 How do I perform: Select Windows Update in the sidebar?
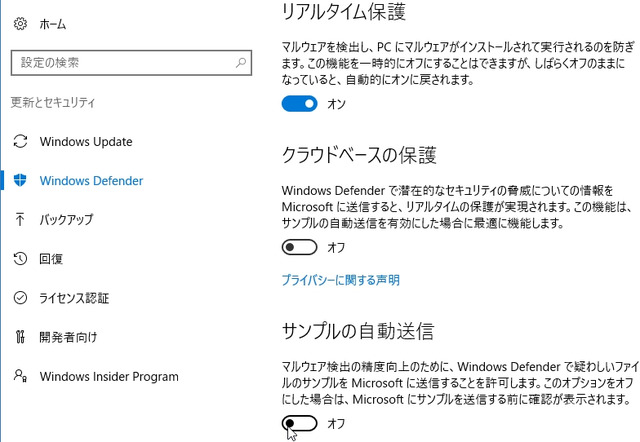tap(86, 142)
